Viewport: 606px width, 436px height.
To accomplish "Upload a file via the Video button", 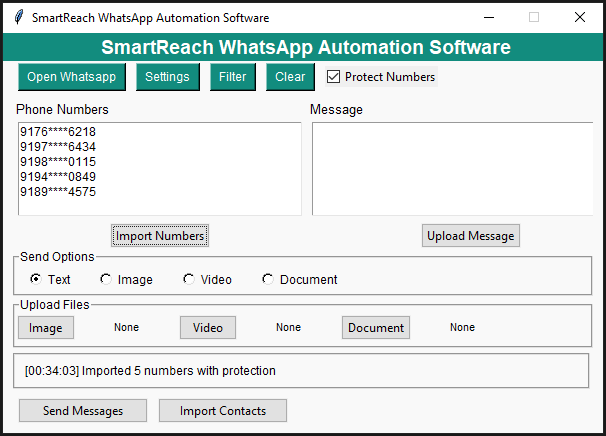I will tap(208, 328).
